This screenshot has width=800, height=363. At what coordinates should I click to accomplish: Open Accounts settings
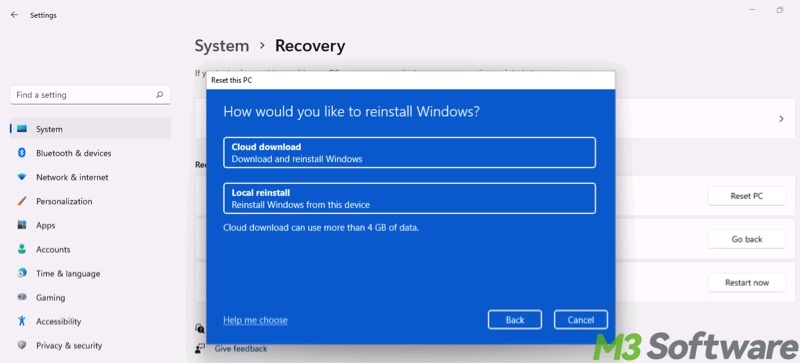click(x=90, y=249)
